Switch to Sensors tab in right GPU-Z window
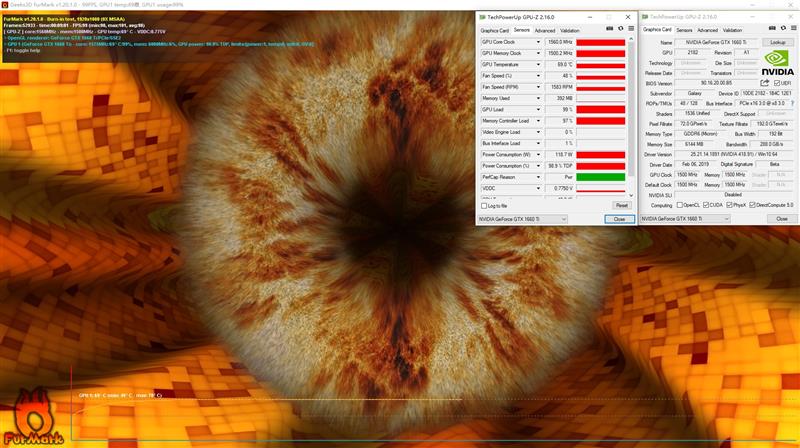Screen dimensions: 800x448 [x=684, y=30]
